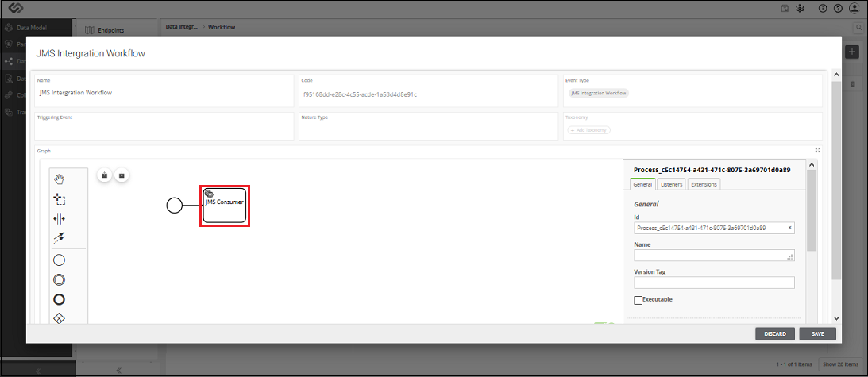The width and height of the screenshot is (868, 377).
Task: Click the Nature Type field
Action: (x=428, y=127)
